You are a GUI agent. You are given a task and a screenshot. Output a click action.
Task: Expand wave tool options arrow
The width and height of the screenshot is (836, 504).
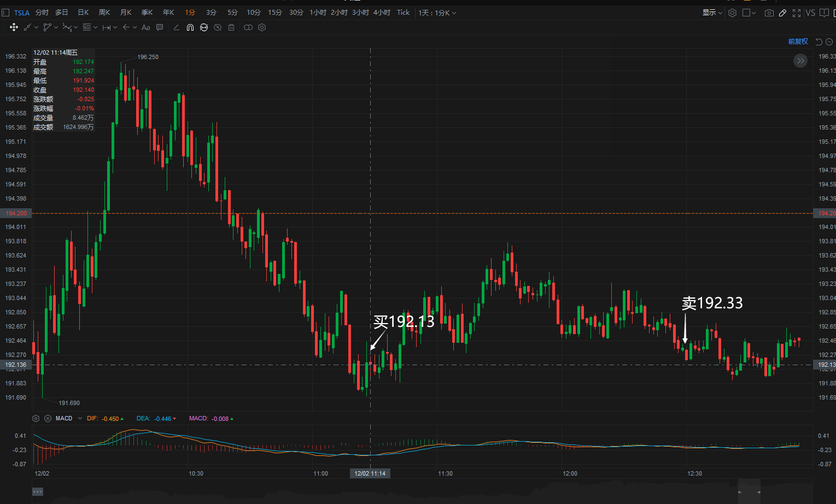(x=75, y=27)
